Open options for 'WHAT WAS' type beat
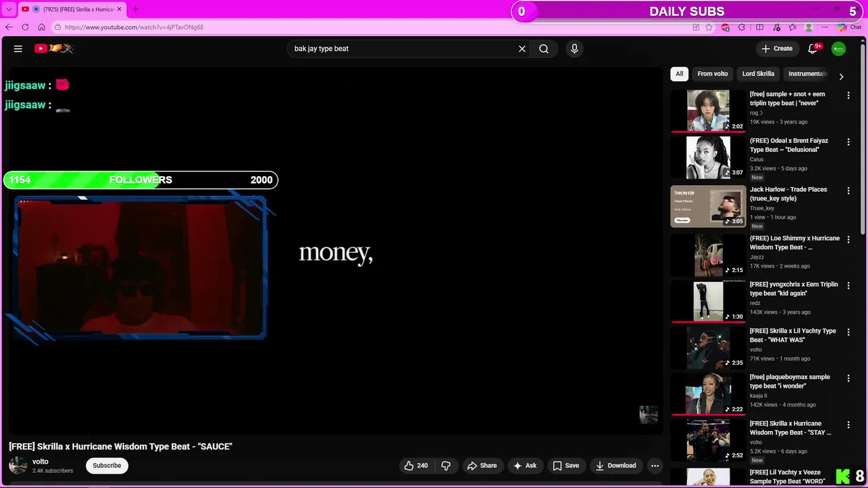Image resolution: width=868 pixels, height=488 pixels. point(848,332)
